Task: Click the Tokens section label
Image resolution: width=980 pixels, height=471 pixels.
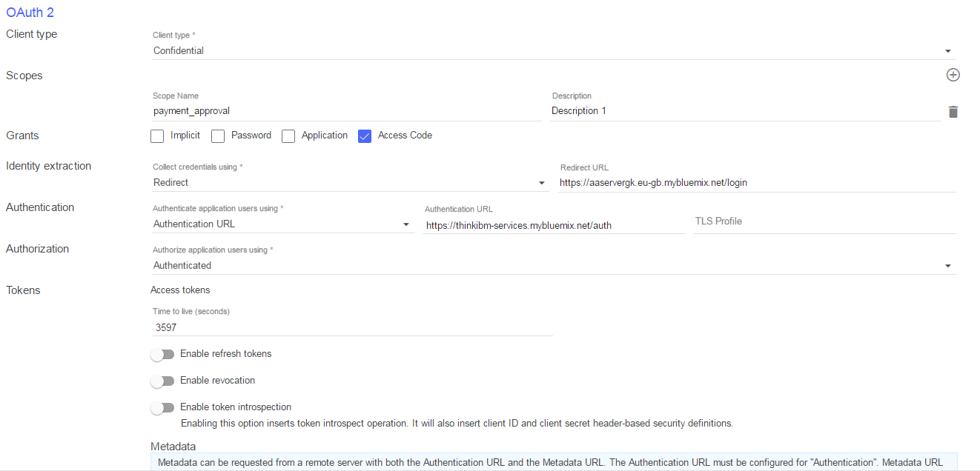Action: [23, 290]
